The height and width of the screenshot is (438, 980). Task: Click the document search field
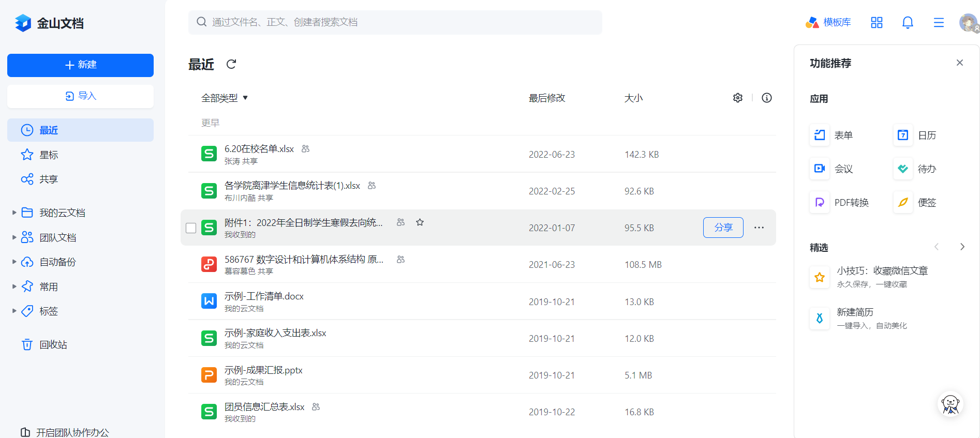pos(395,22)
